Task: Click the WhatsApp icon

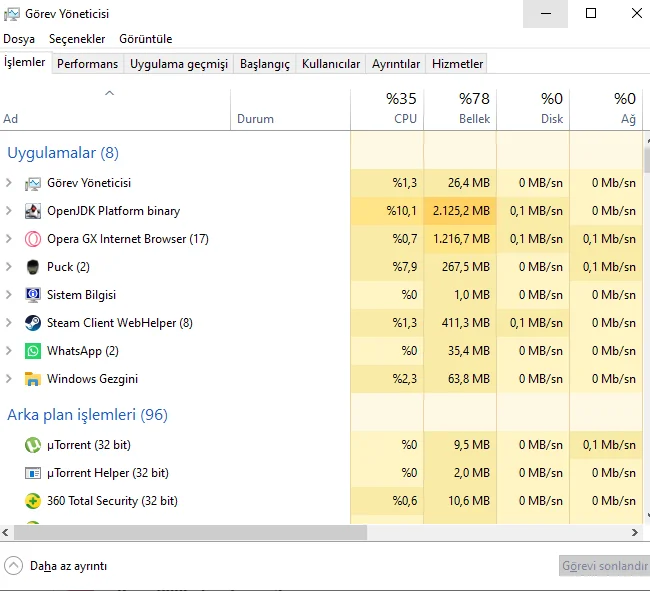Action: coord(33,351)
